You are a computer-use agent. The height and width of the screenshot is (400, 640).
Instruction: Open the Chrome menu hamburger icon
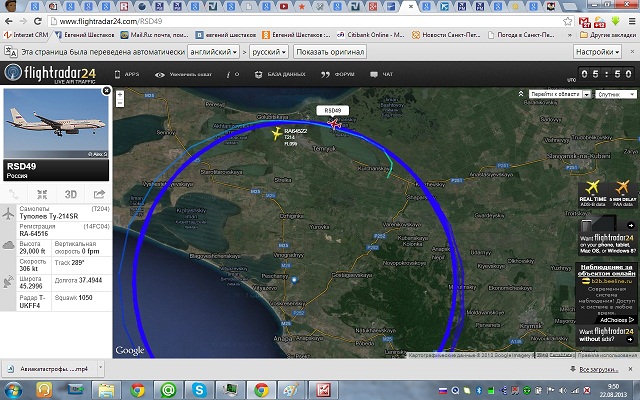tap(631, 21)
